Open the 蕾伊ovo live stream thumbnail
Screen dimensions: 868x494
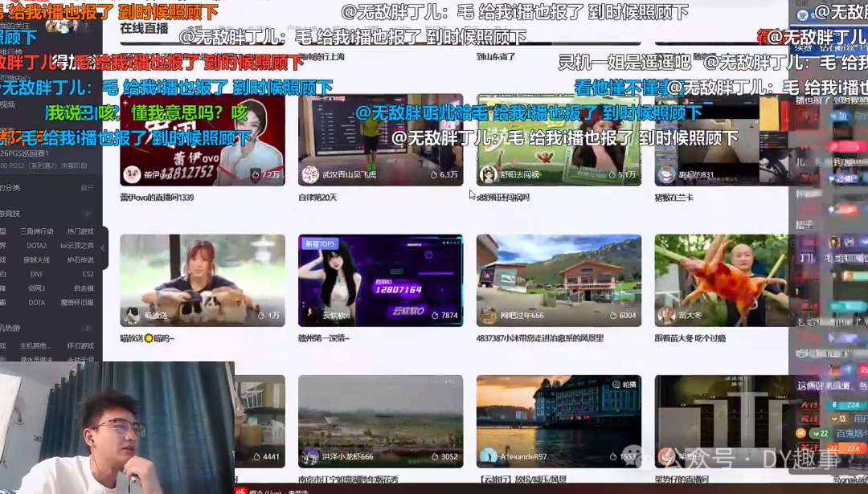[203, 140]
